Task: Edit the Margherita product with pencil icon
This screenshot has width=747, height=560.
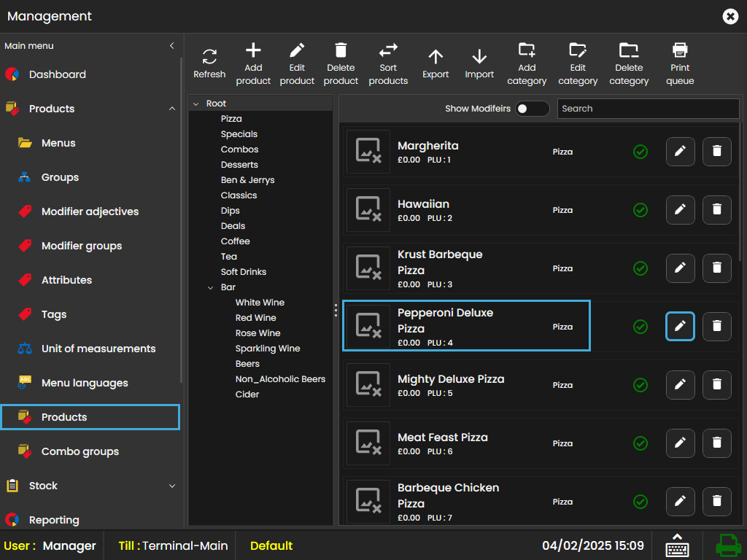Action: coord(680,152)
